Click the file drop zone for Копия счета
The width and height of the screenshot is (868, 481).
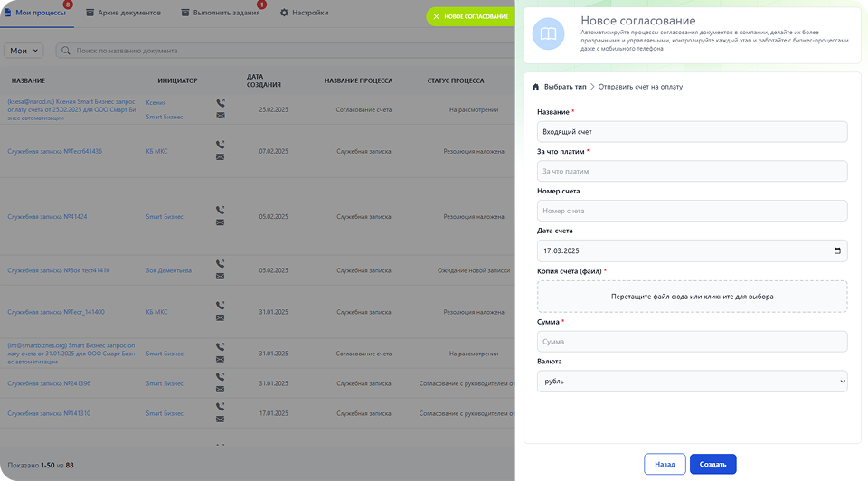click(x=692, y=297)
